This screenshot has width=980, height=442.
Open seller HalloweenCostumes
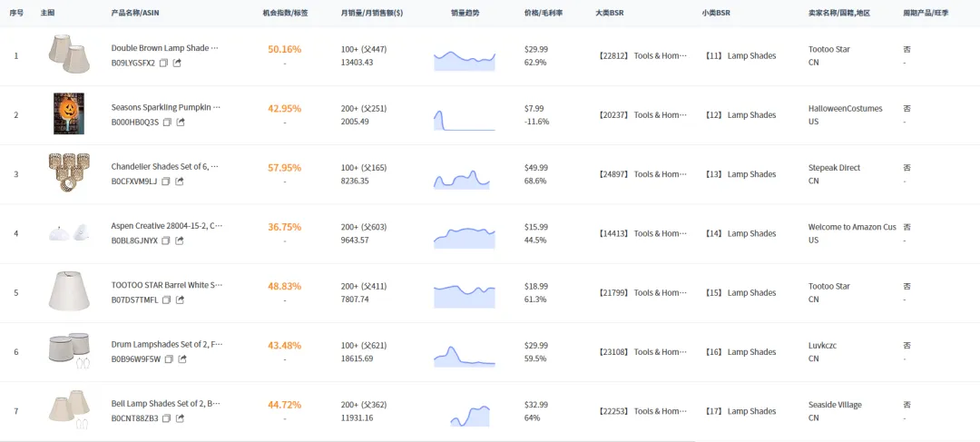[846, 108]
